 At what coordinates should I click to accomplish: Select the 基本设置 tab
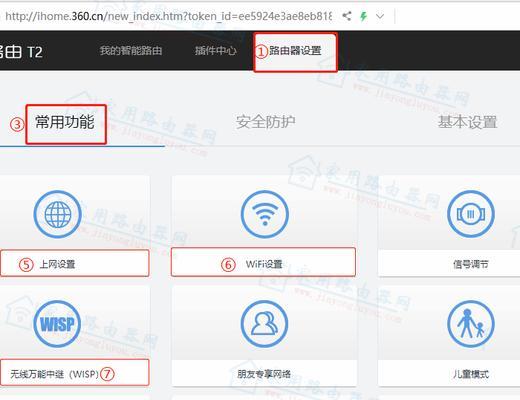(x=467, y=122)
